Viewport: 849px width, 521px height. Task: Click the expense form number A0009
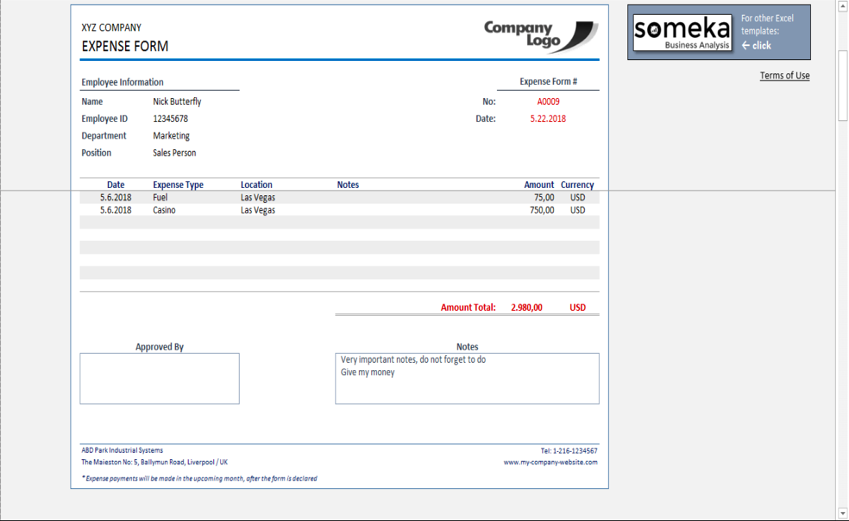(548, 102)
